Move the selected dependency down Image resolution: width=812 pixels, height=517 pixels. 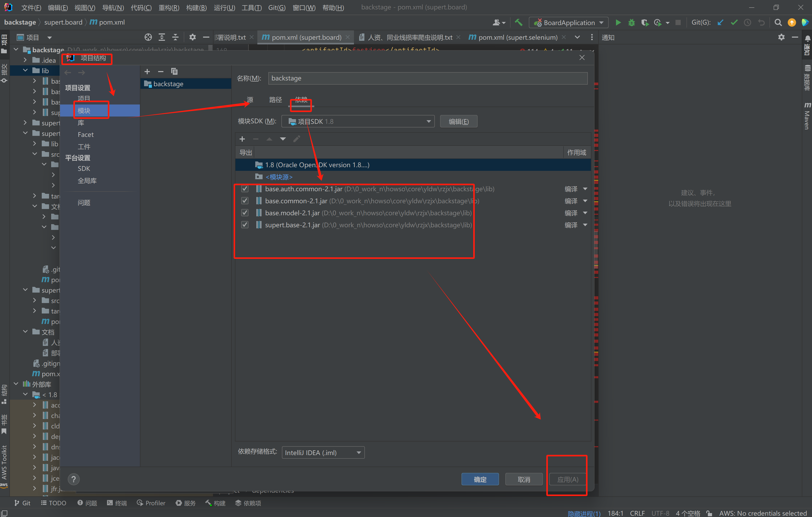[x=283, y=139]
